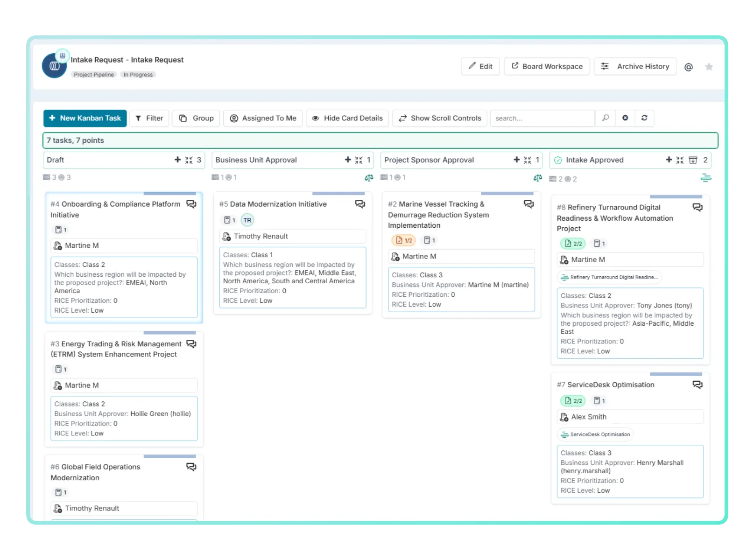Click balance scale icon under Project Sponsor Approval

tap(538, 178)
